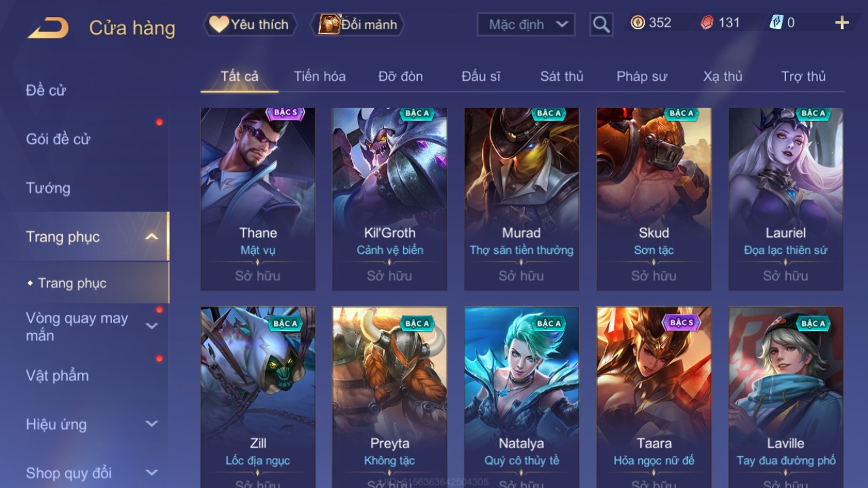The width and height of the screenshot is (868, 488).
Task: Tap the back arrow icon
Action: coord(48,27)
